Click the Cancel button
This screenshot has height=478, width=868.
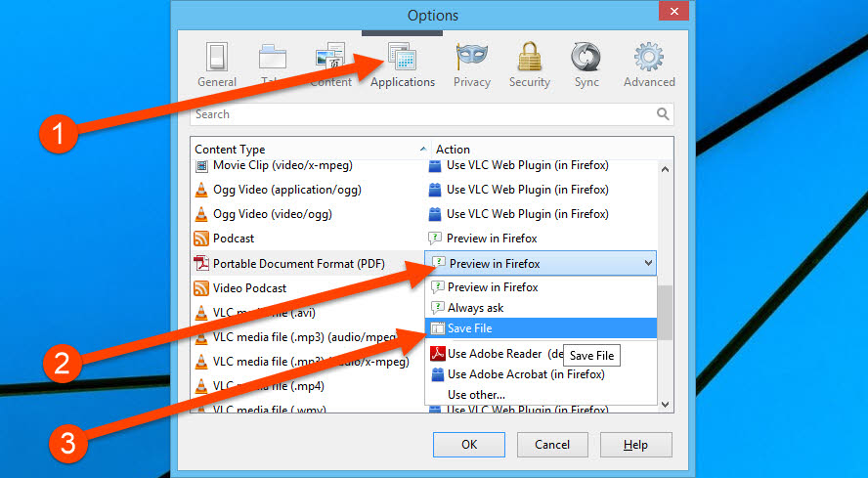552,445
